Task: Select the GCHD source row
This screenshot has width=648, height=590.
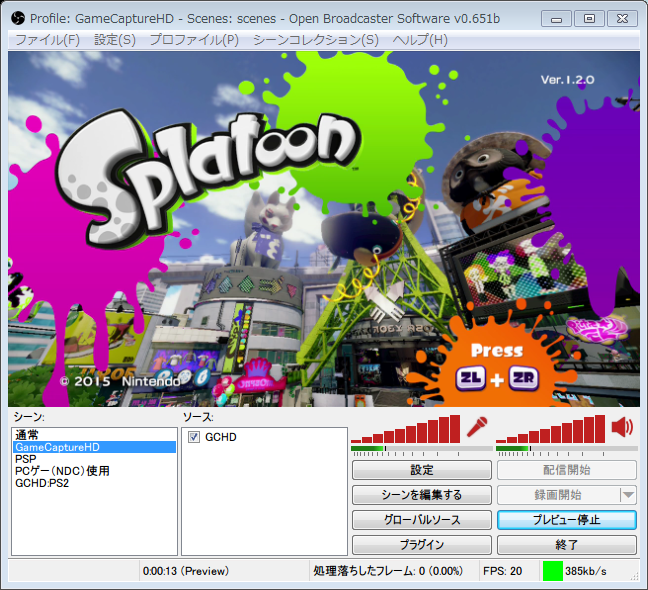Action: click(264, 437)
